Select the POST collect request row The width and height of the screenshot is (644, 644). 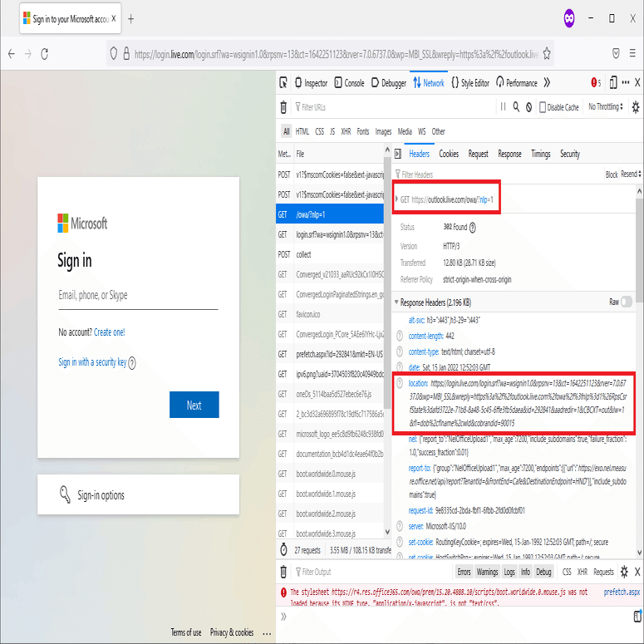click(330, 254)
